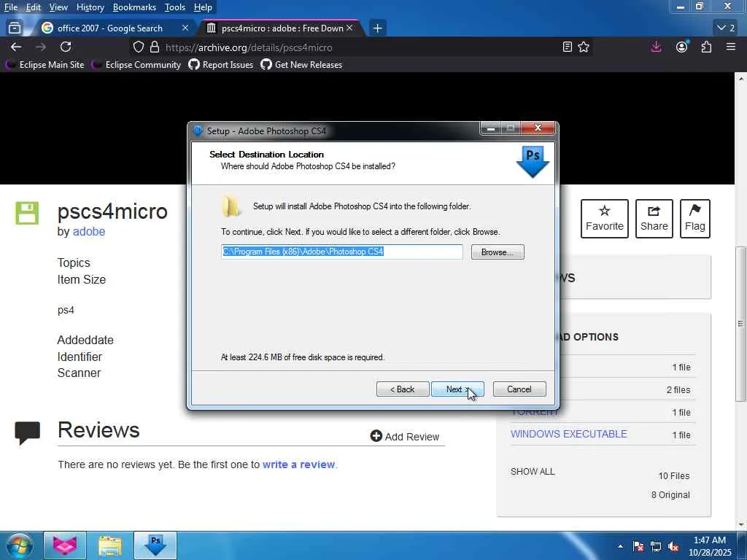Image resolution: width=747 pixels, height=560 pixels.
Task: Open the extensions puzzle icon
Action: pos(706,47)
